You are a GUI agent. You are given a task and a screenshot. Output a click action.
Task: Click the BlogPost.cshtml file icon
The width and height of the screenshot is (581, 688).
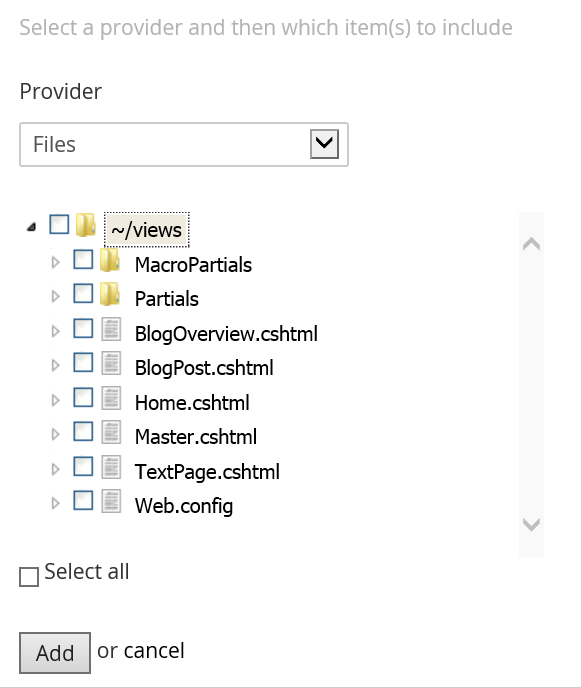coord(111,363)
